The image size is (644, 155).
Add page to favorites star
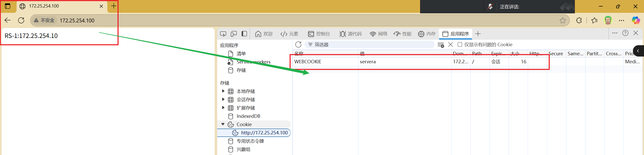click(x=563, y=20)
